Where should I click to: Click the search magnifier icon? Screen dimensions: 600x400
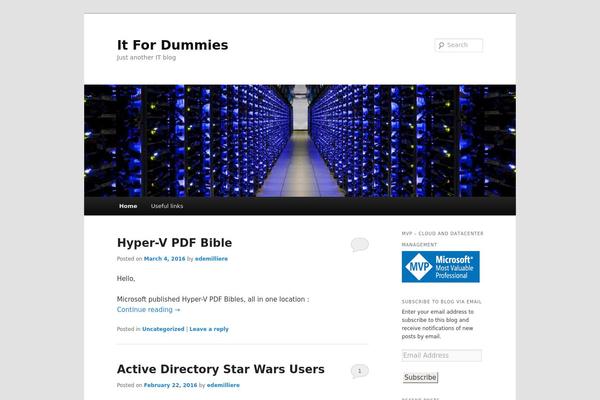click(441, 45)
